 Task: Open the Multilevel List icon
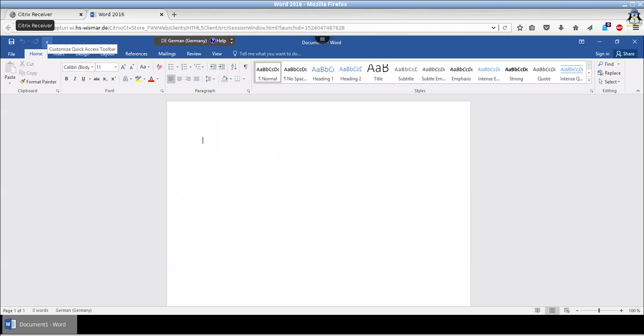[x=197, y=67]
